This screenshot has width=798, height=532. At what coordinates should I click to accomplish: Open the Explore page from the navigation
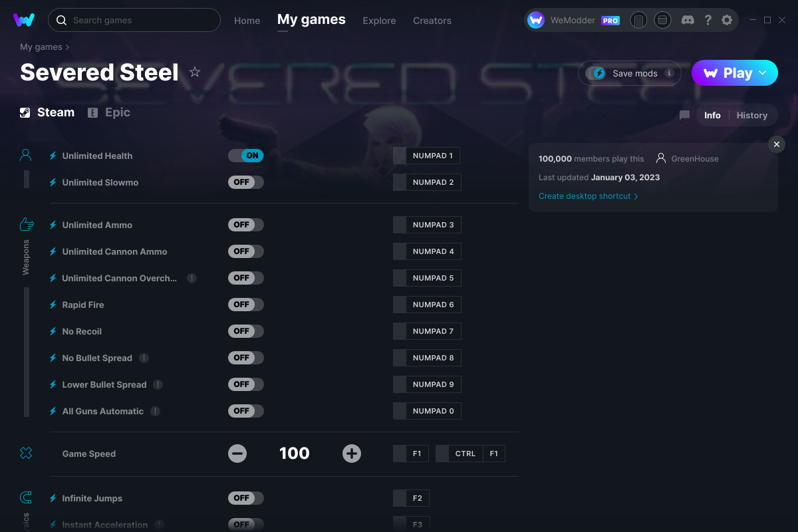pyautogui.click(x=379, y=21)
